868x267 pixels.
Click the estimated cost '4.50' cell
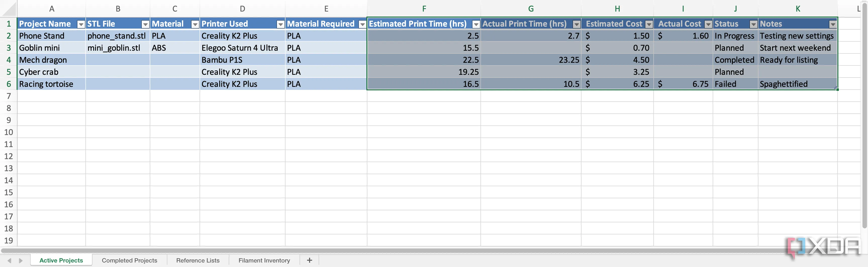pos(617,60)
